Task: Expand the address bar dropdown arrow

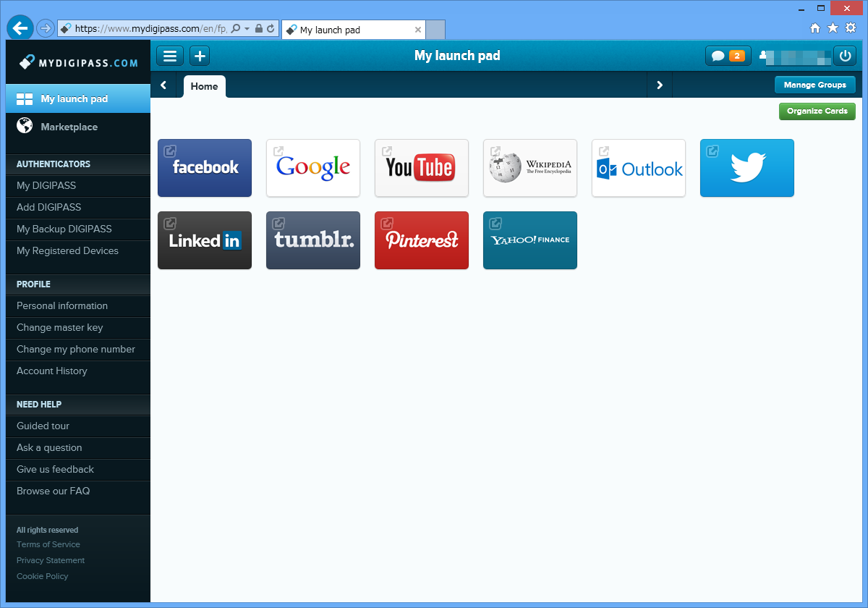Action: (247, 29)
